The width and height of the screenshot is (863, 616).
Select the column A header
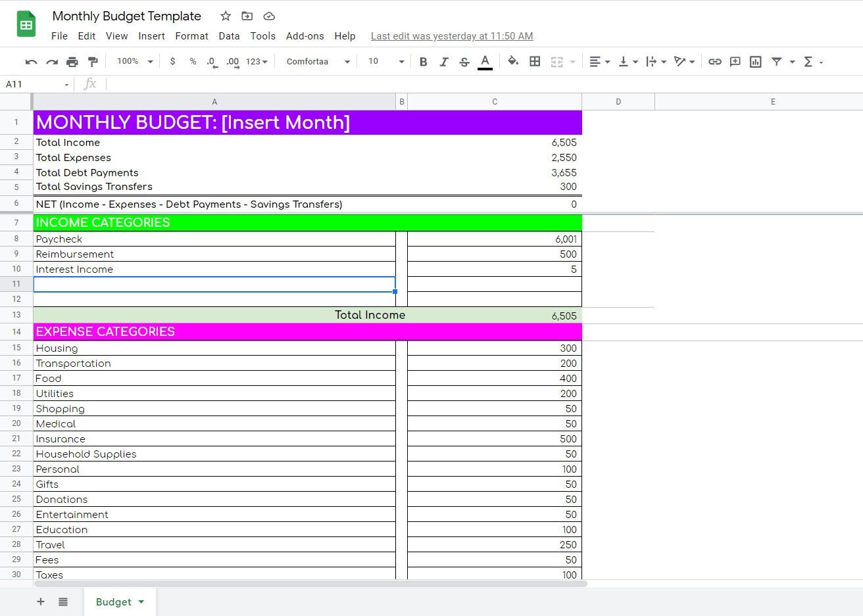coord(214,102)
